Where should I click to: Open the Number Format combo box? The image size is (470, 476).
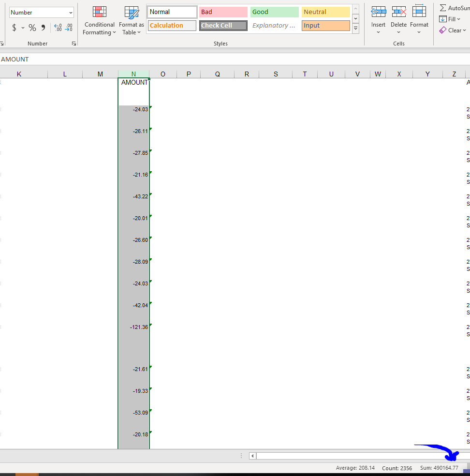41,12
